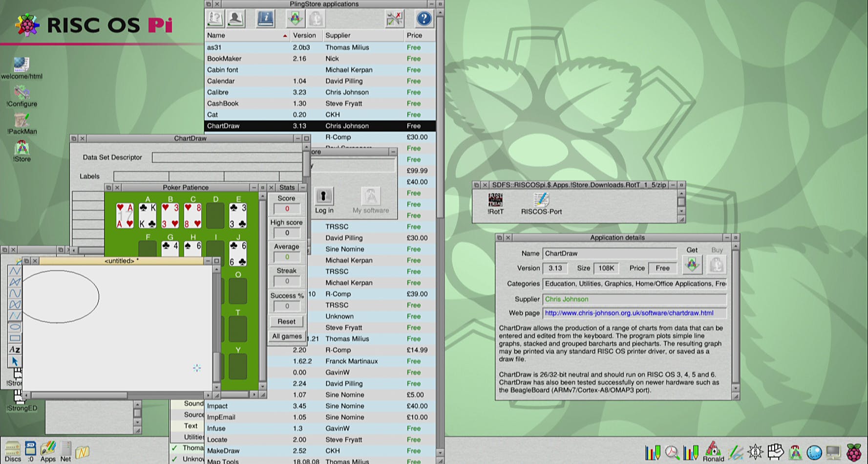Viewport: 868px width, 464px height.
Task: Click the fist icon on the icon bar
Action: pyautogui.click(x=775, y=452)
